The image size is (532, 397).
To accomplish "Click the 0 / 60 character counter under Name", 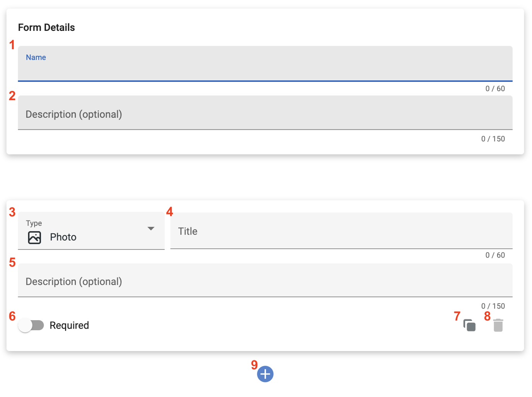I will 495,88.
